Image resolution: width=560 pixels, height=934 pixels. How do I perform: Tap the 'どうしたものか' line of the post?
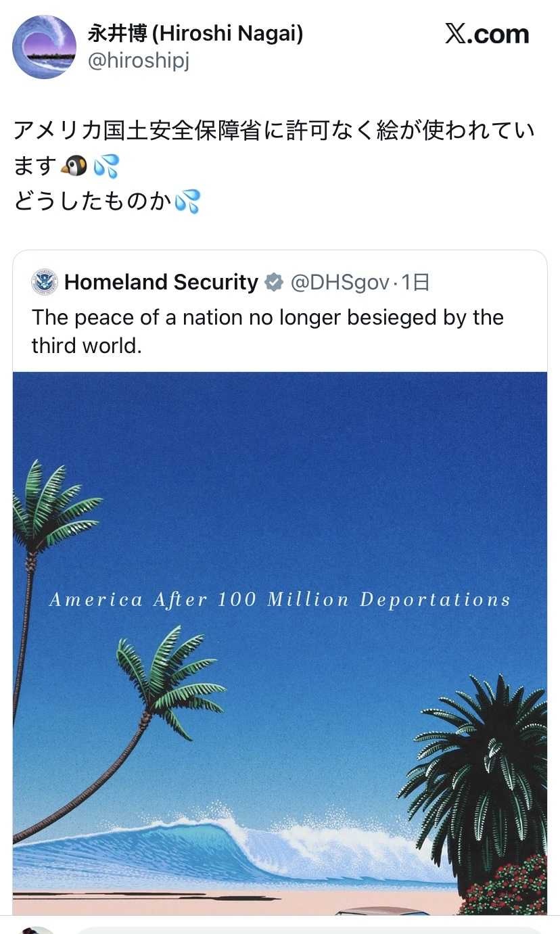[92, 202]
